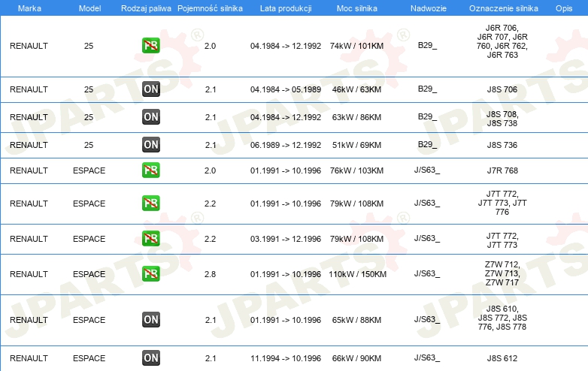
Task: Click the petrol icon in the 110kW / 150KM row
Action: (150, 273)
